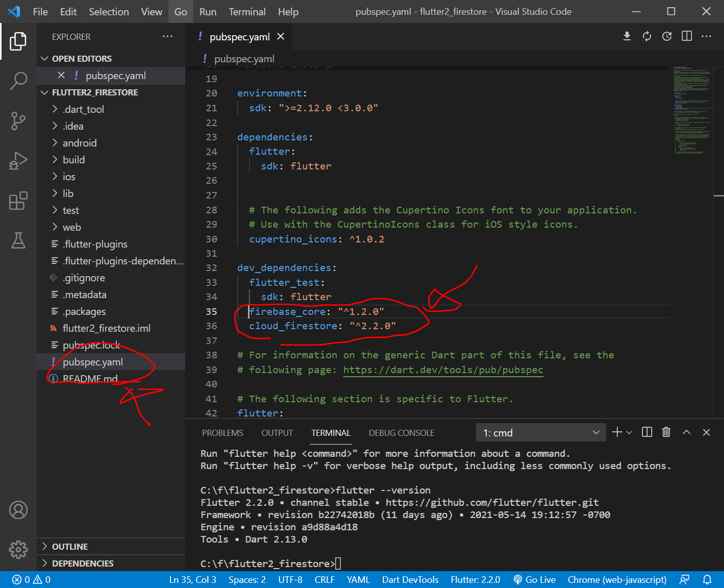
Task: Expand the Outline section
Action: tap(70, 547)
